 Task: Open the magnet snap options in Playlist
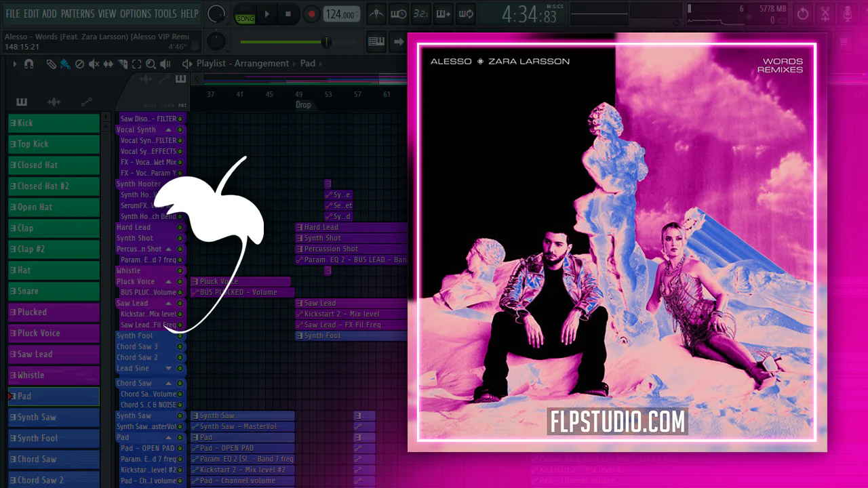tap(28, 64)
